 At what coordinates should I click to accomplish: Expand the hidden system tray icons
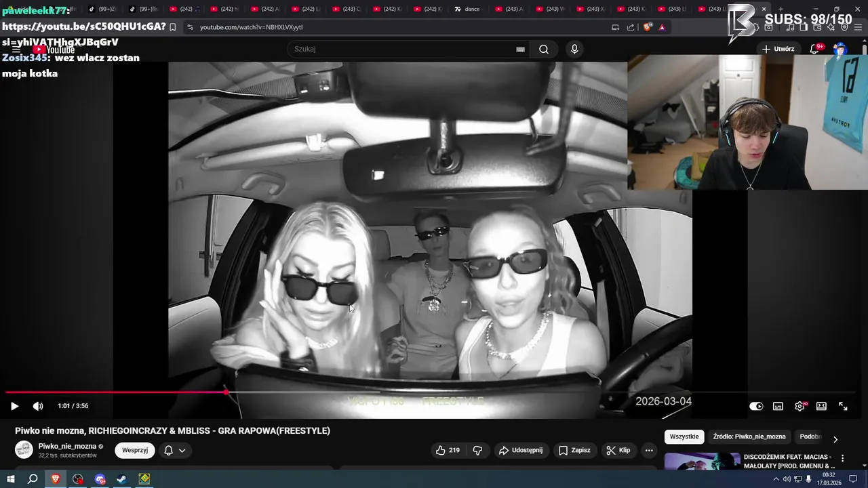[x=776, y=479]
